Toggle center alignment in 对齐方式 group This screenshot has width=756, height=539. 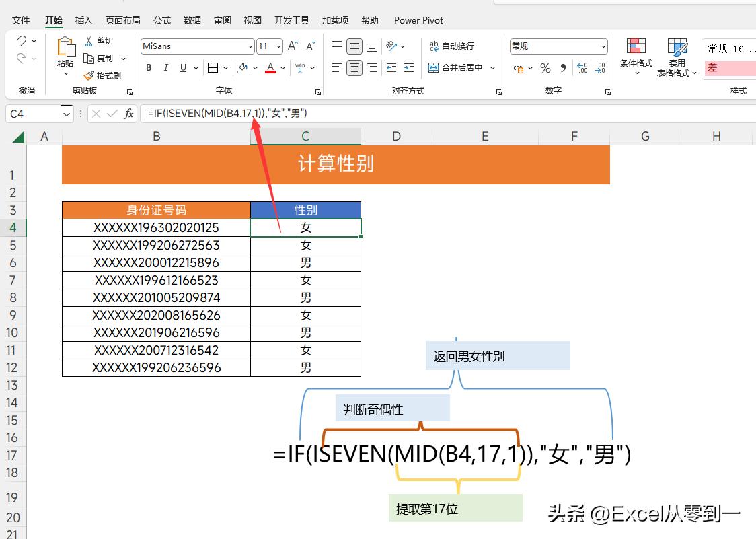[x=353, y=67]
